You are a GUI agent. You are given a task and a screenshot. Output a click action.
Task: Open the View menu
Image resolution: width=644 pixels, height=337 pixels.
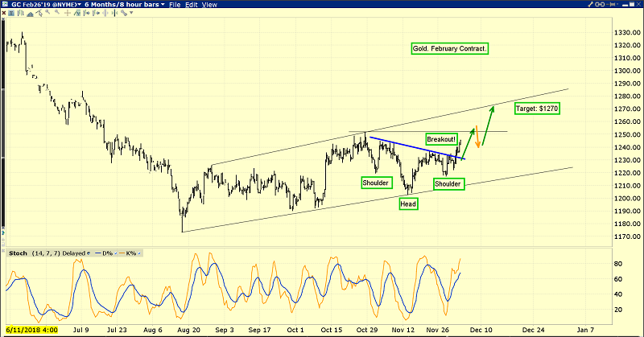click(209, 5)
